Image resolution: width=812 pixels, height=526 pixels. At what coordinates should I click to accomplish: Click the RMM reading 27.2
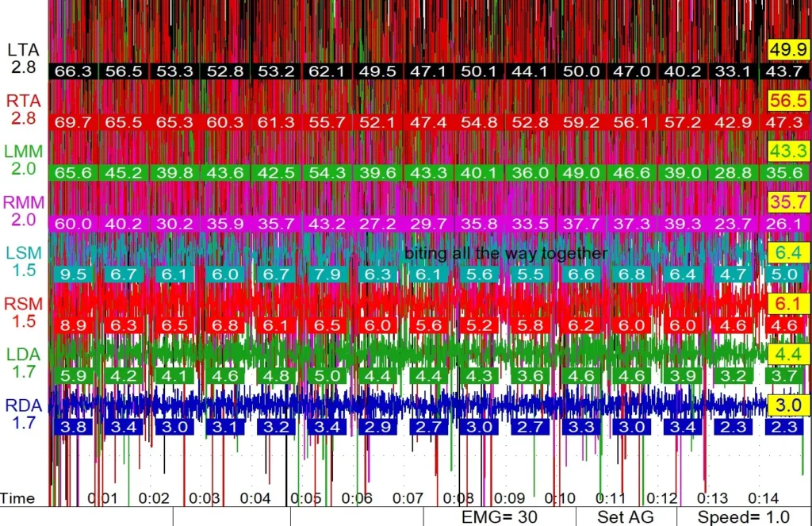[377, 224]
